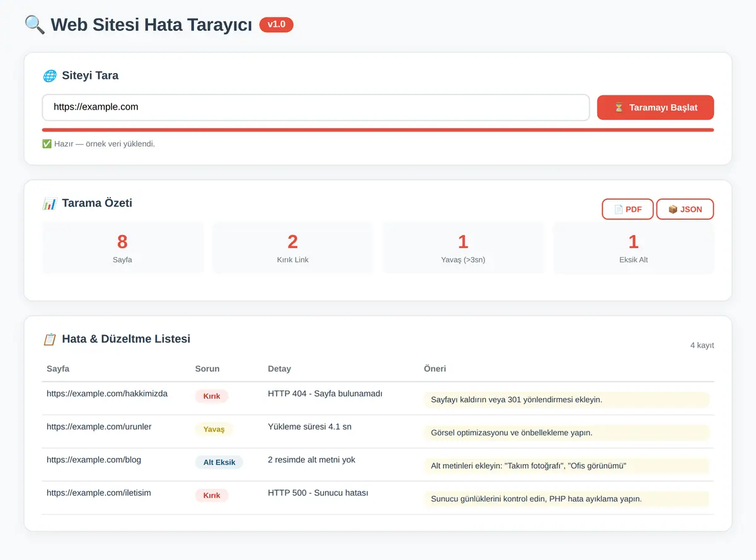Image resolution: width=756 pixels, height=560 pixels.
Task: Click the https://example.com/urunler cell
Action: (99, 426)
